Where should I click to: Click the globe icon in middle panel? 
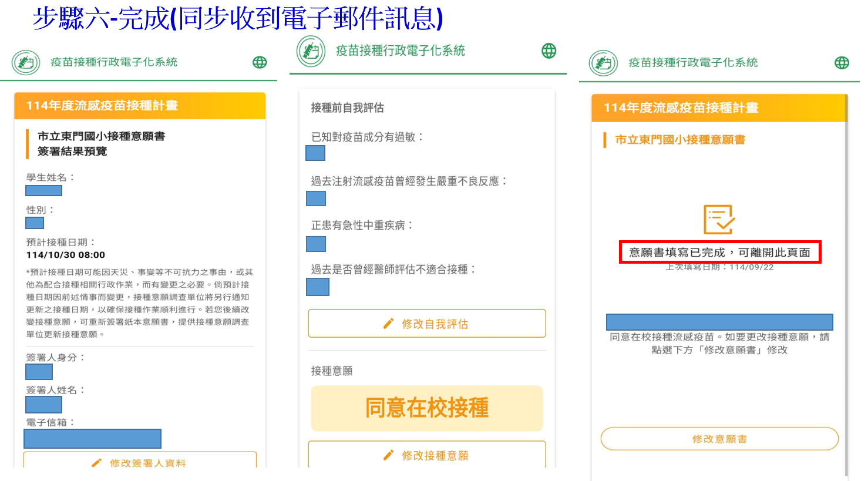(549, 51)
